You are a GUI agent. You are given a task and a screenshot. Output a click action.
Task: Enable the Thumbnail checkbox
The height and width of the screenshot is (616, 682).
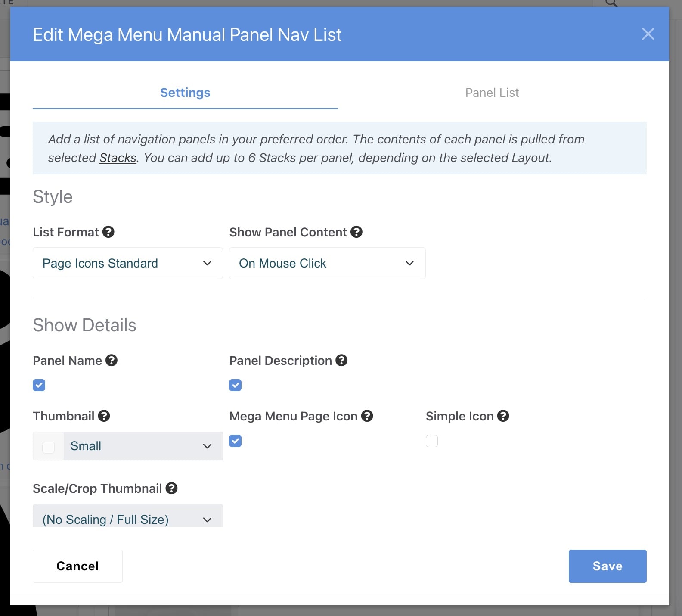click(49, 447)
